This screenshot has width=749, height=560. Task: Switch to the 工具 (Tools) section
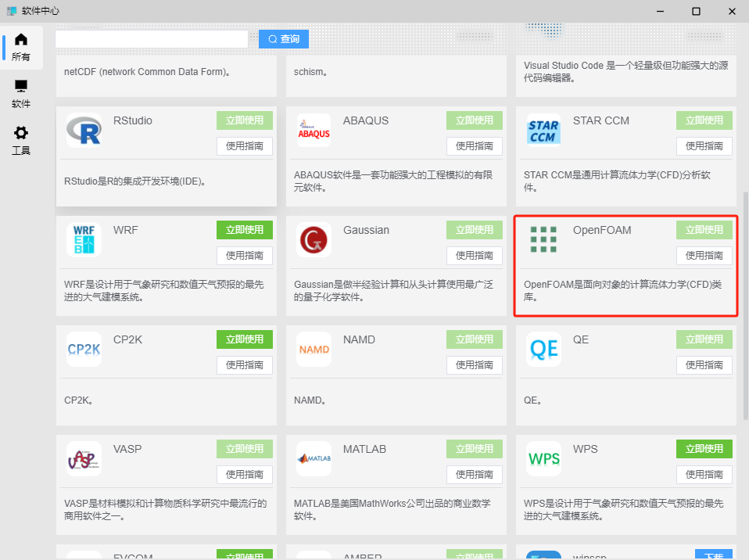[x=21, y=141]
